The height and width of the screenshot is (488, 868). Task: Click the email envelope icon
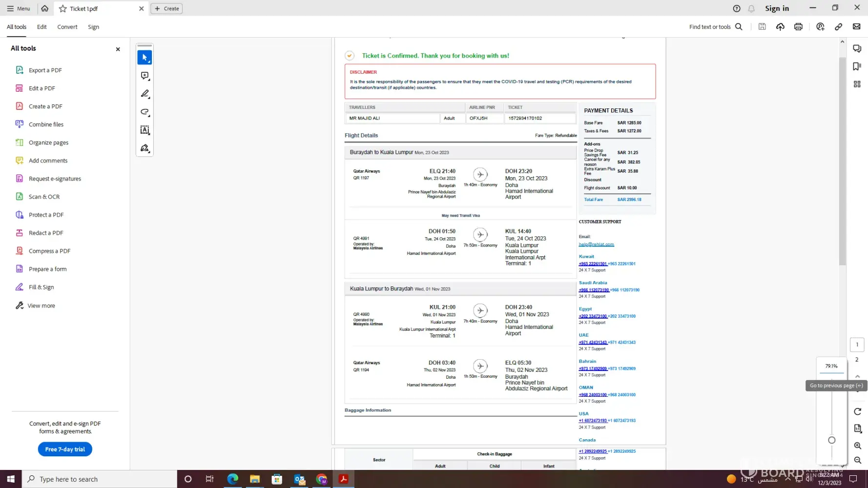(856, 27)
